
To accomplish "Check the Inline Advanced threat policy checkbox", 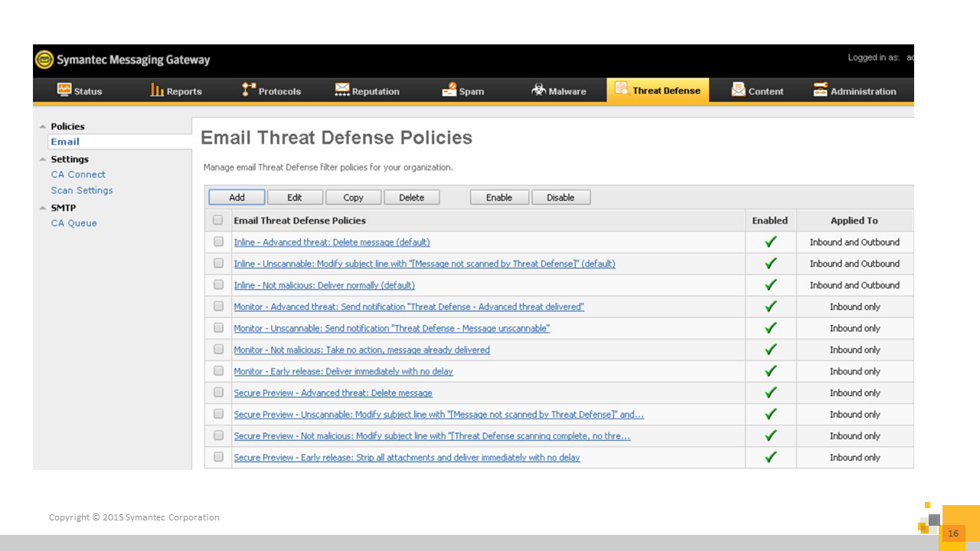I will coord(218,242).
